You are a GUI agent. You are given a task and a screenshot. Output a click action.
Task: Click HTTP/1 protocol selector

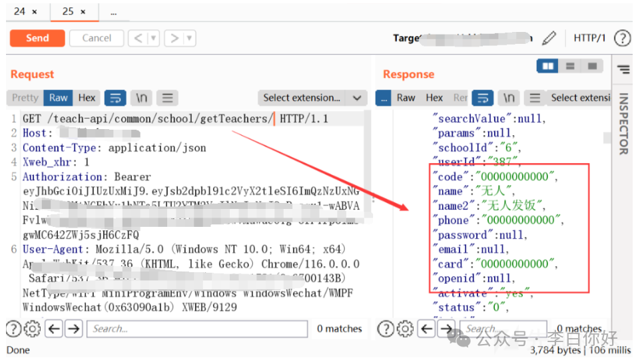pos(589,38)
